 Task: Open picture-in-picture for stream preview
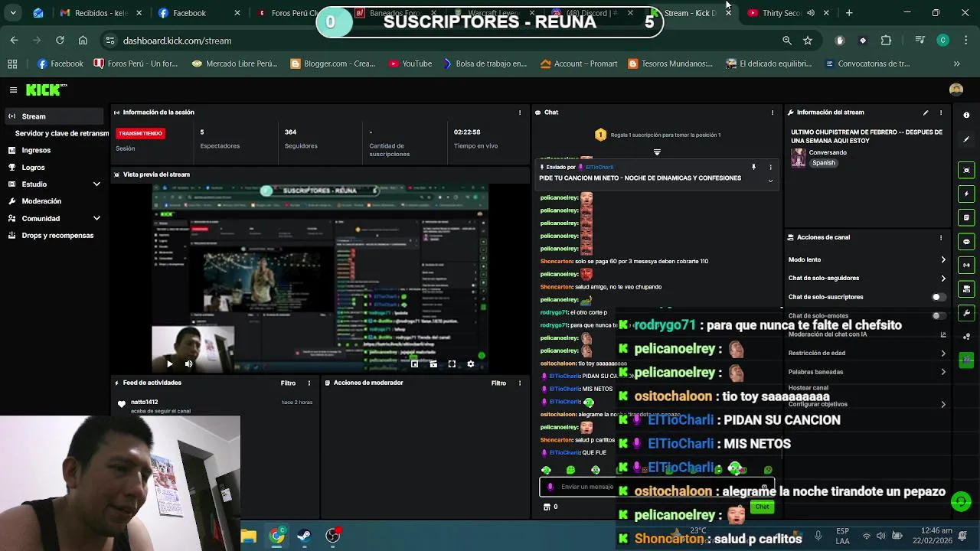click(x=414, y=364)
